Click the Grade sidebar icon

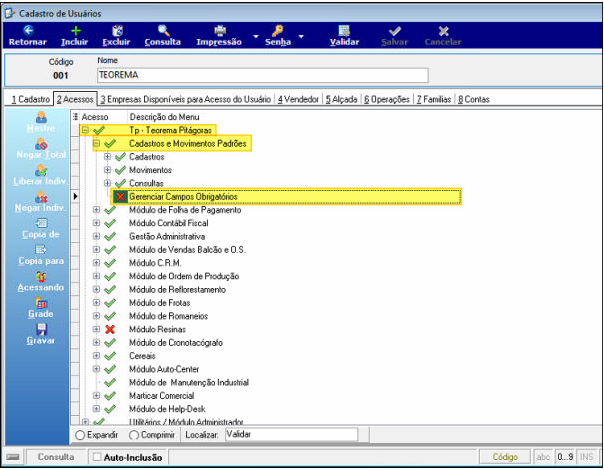coord(41,303)
